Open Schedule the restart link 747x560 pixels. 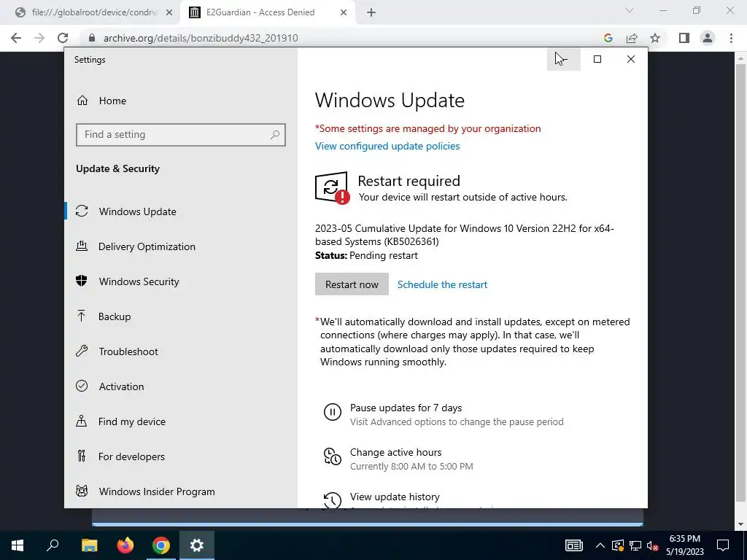tap(442, 284)
